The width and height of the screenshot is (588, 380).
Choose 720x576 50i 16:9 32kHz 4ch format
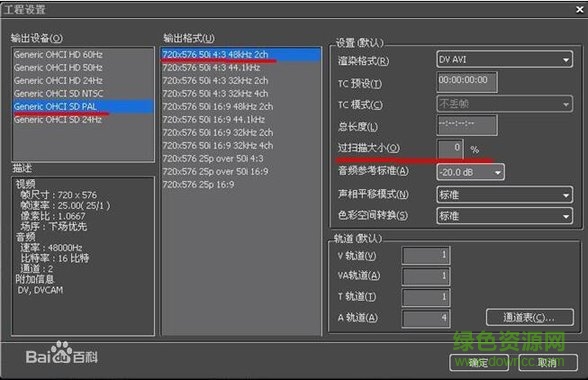click(x=241, y=146)
